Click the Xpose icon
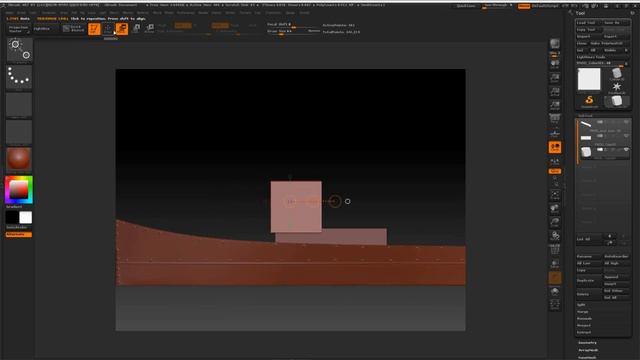Screen dimensions: 640x360 [555, 304]
